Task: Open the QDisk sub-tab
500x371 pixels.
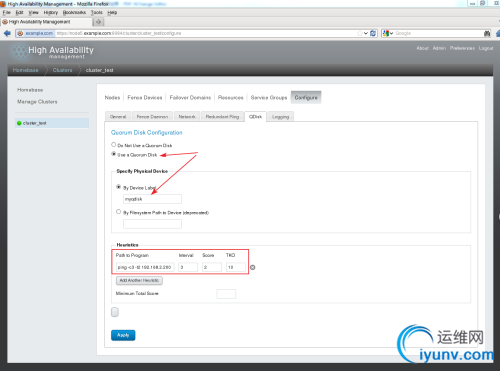Action: [x=255, y=117]
